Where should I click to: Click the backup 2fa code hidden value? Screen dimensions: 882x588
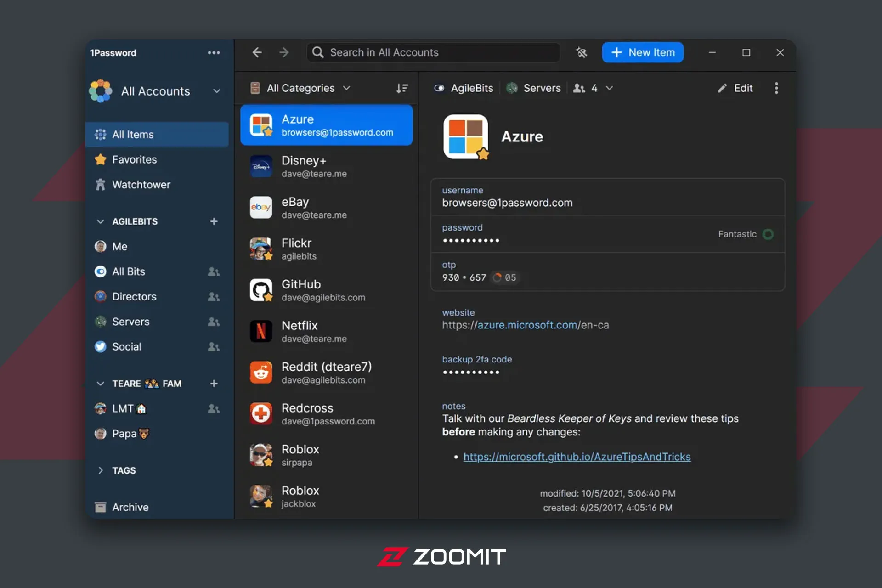click(x=471, y=372)
